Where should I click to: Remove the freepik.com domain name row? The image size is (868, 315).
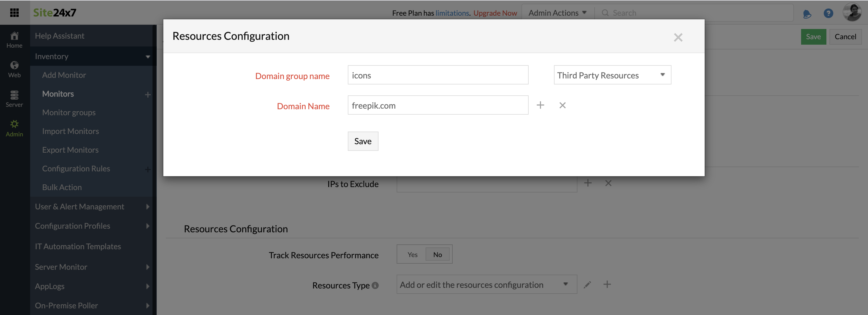pyautogui.click(x=562, y=105)
